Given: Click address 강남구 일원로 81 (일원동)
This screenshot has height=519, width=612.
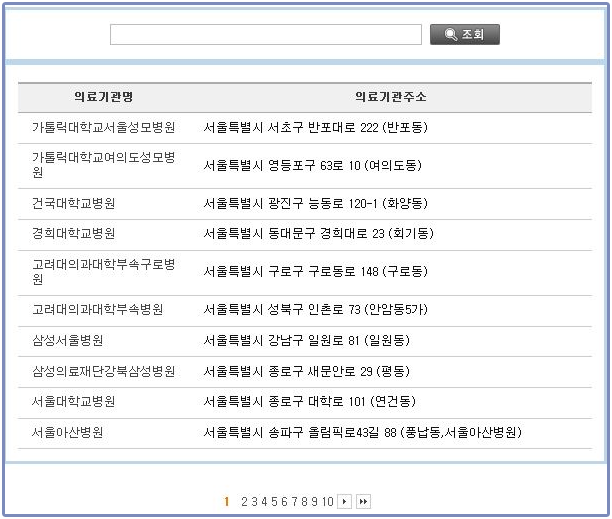Looking at the screenshot, I should point(339,340).
